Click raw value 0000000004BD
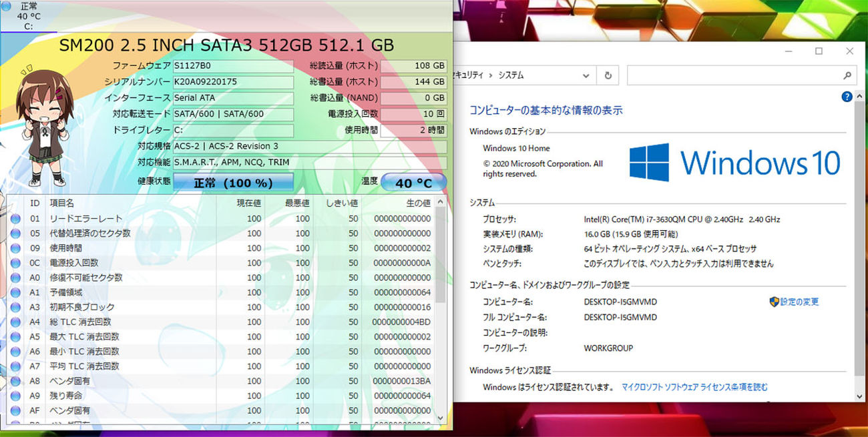This screenshot has width=868, height=437. [x=402, y=322]
